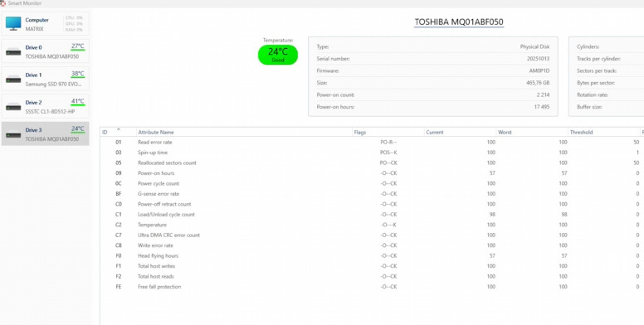Select the Total host reads row
Viewport: 644px width, 325px height.
(x=372, y=276)
